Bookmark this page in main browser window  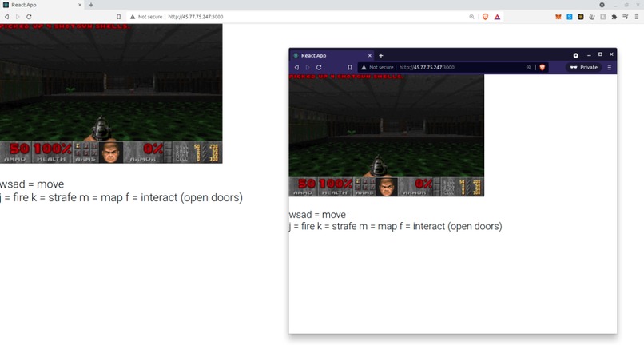[x=119, y=17]
